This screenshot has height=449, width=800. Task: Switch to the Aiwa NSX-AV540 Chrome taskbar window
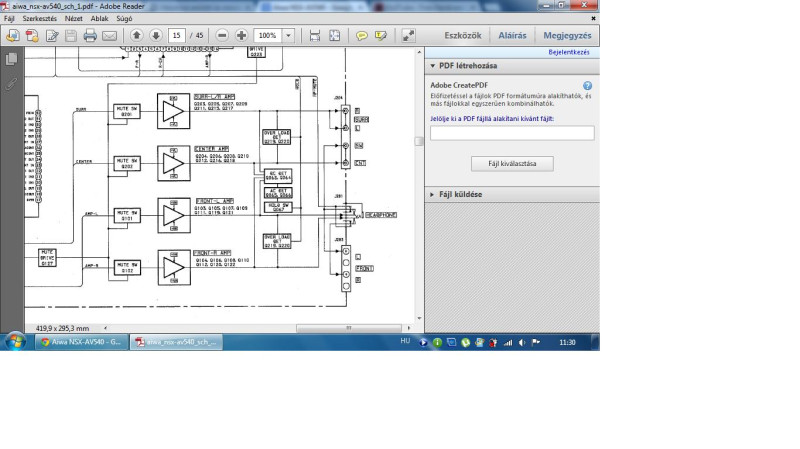click(x=82, y=342)
